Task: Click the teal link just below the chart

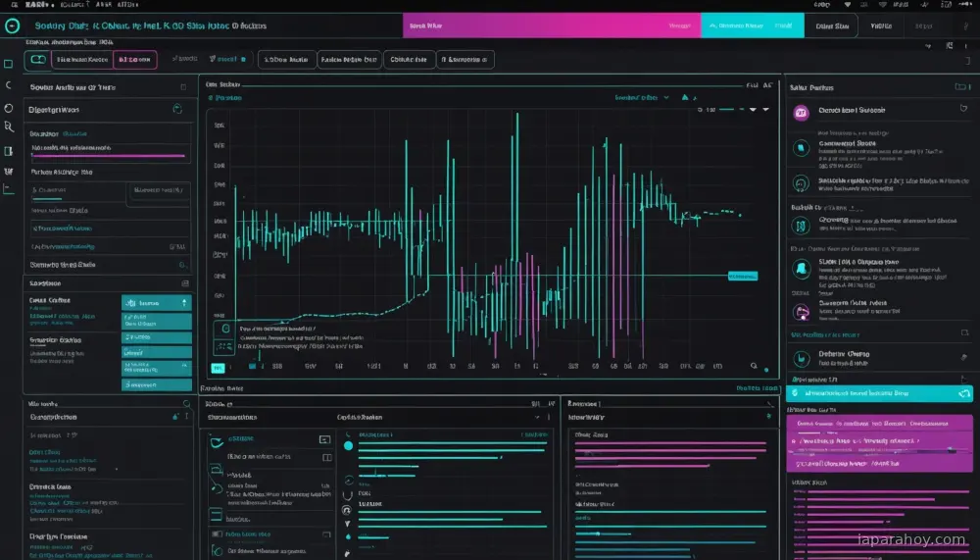Action: [757, 388]
